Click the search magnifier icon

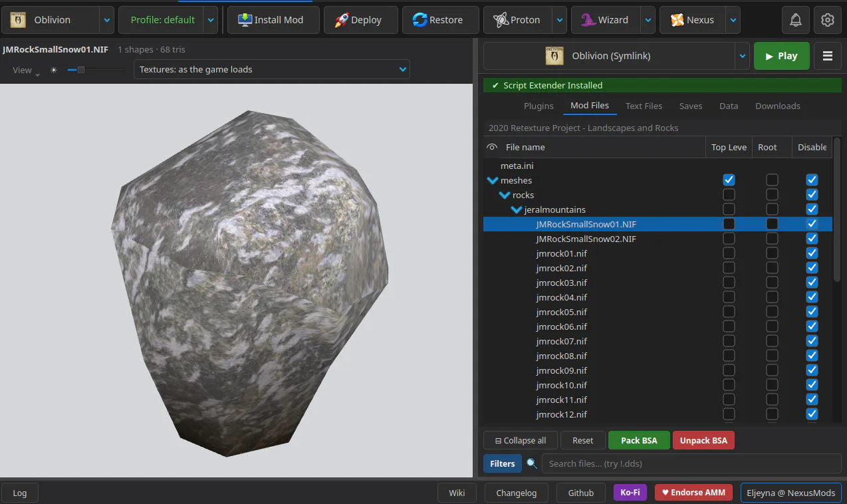532,463
